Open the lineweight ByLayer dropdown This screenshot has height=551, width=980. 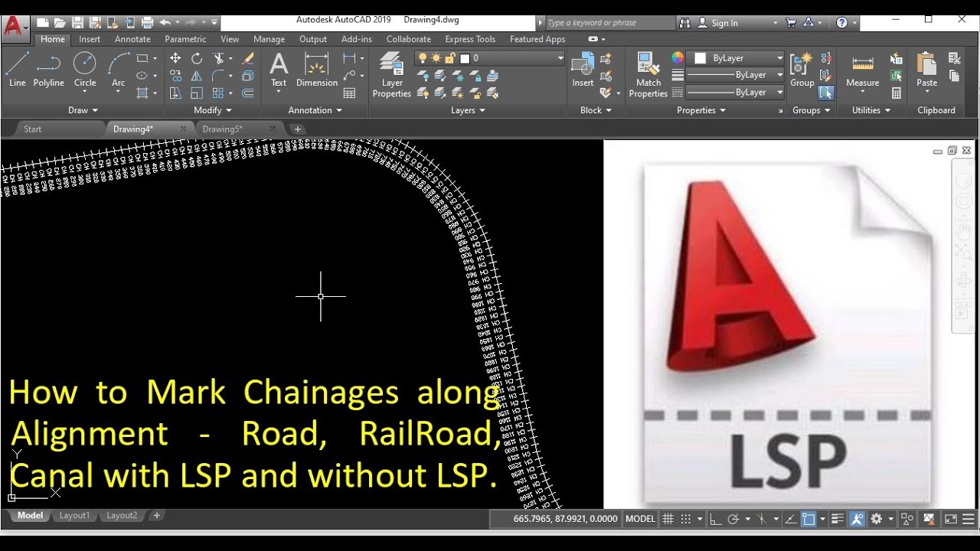(734, 75)
